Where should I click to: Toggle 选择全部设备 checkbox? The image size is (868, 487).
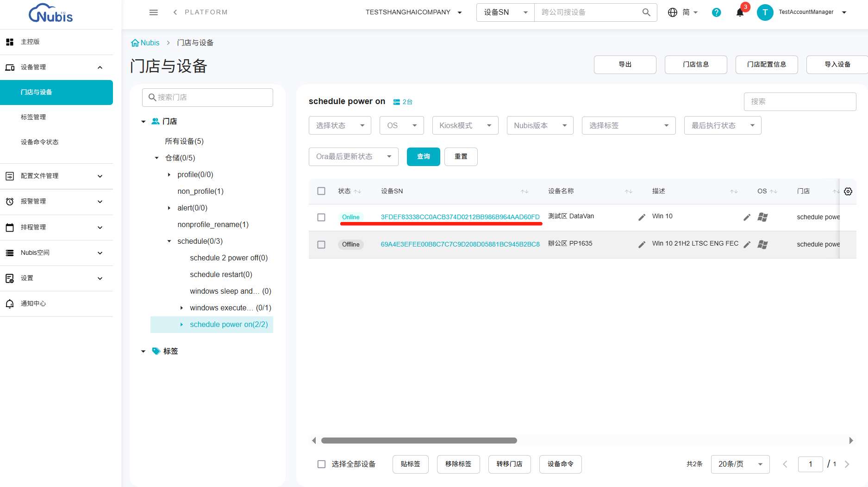[321, 464]
